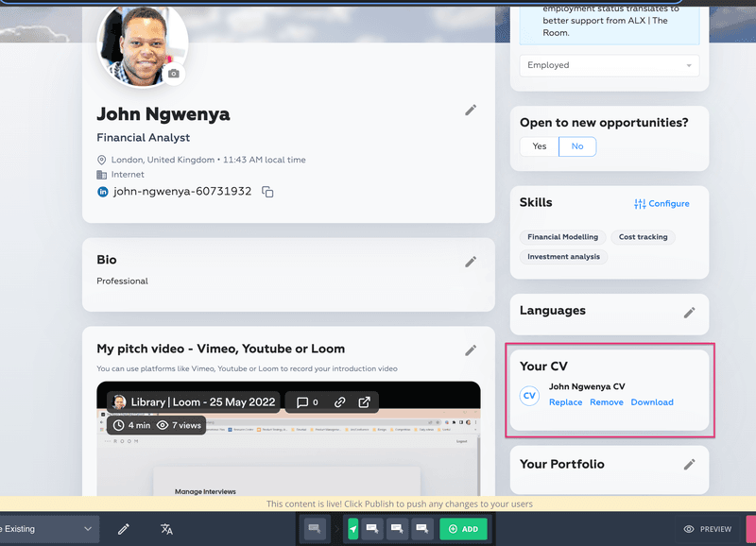Open the Employed status dropdown
The width and height of the screenshot is (756, 546).
click(x=609, y=65)
